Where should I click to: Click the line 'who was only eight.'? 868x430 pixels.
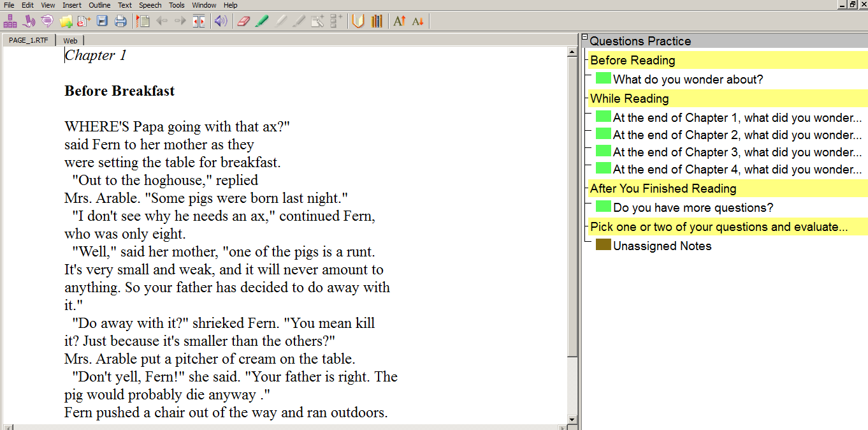point(125,234)
